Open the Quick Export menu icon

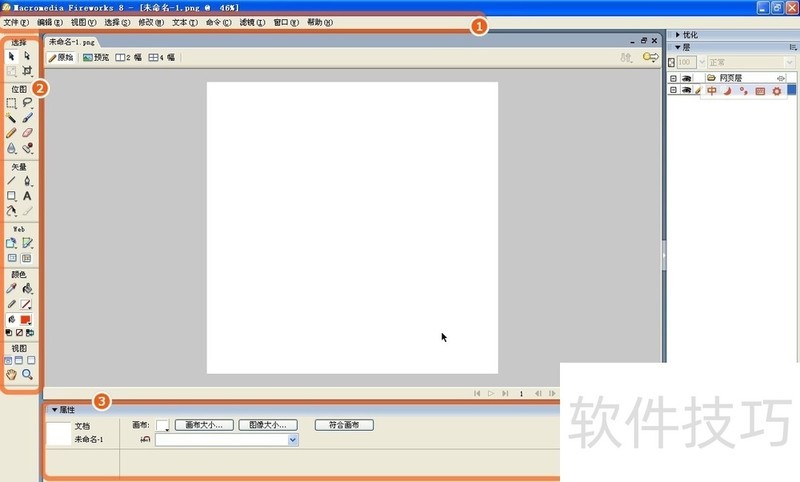(x=651, y=57)
